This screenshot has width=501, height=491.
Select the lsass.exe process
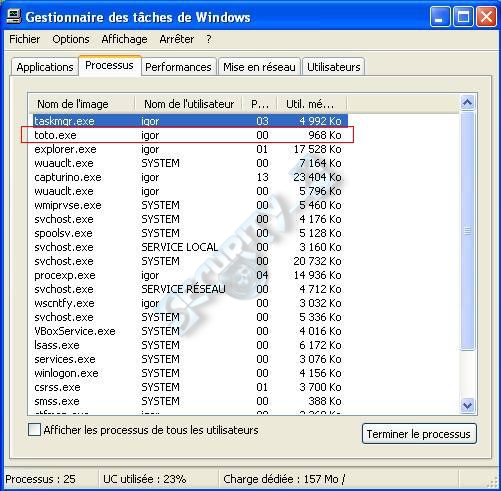(x=190, y=345)
